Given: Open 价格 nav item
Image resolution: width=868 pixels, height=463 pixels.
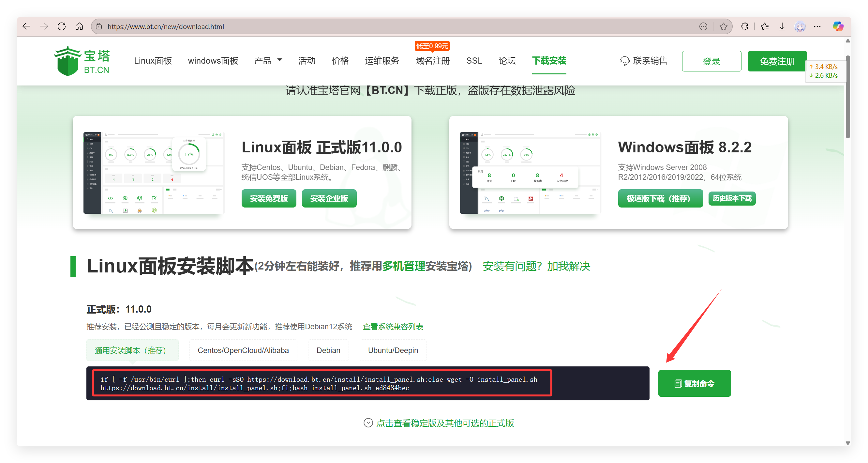Looking at the screenshot, I should tap(340, 61).
